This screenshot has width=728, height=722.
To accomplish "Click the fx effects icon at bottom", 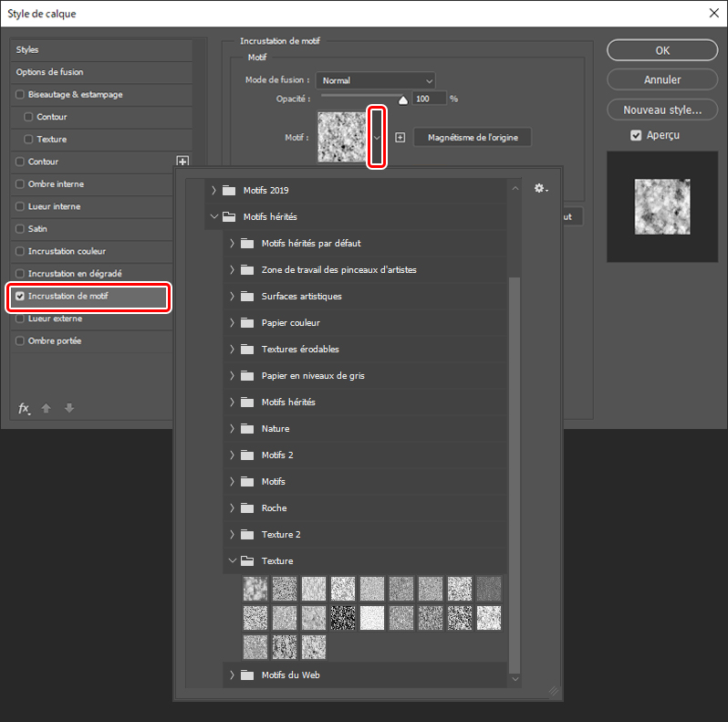I will (24, 408).
